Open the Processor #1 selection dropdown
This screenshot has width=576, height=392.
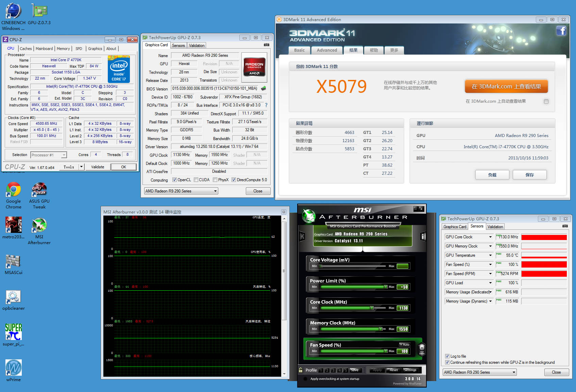pos(64,155)
